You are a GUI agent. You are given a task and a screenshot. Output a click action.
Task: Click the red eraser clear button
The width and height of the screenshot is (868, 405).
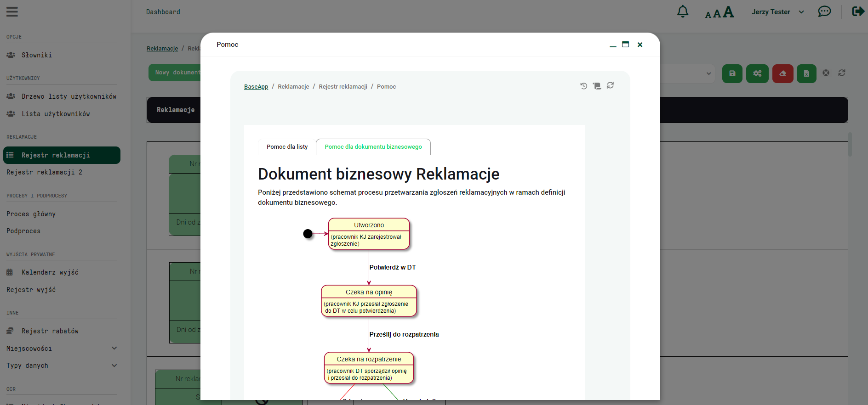click(x=782, y=73)
